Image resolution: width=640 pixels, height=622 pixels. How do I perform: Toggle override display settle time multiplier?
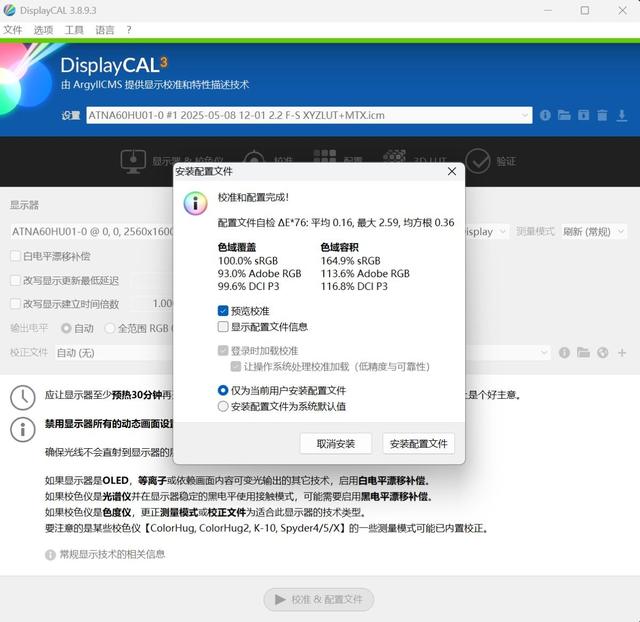pyautogui.click(x=16, y=304)
